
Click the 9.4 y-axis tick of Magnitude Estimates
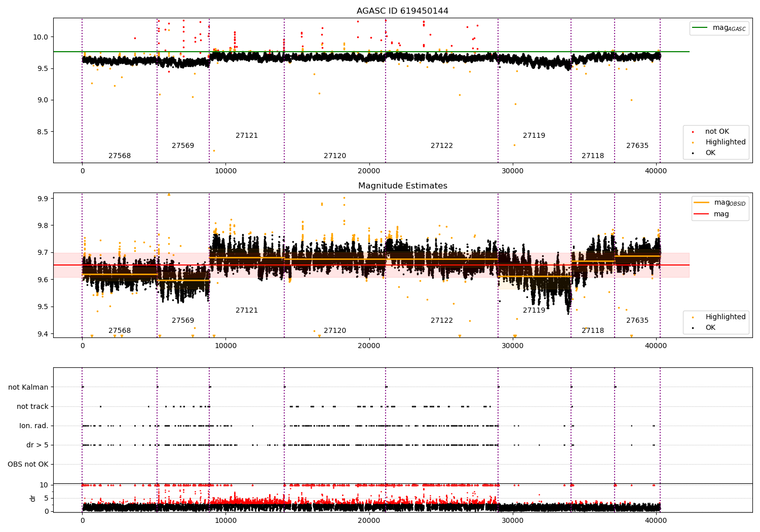tap(43, 334)
